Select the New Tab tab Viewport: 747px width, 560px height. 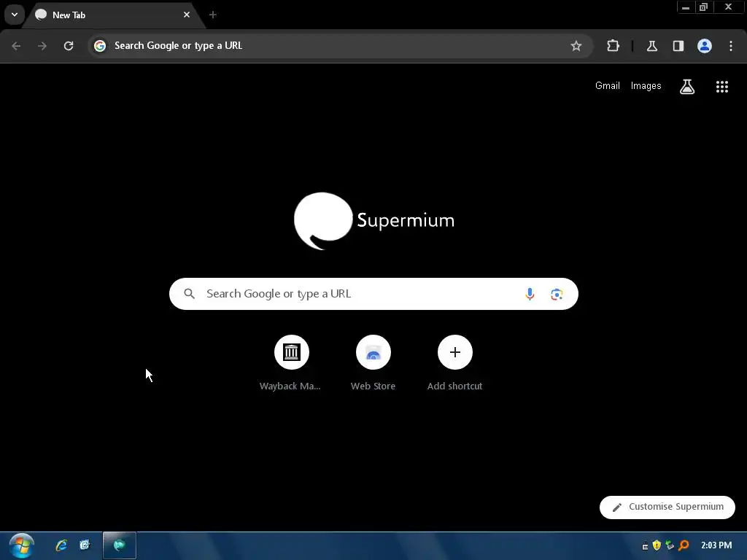[x=115, y=15]
